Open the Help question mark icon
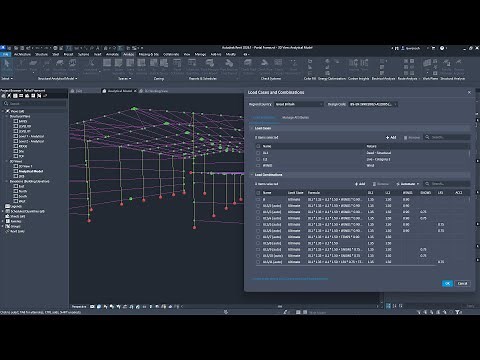This screenshot has width=480, height=360. coord(442,48)
